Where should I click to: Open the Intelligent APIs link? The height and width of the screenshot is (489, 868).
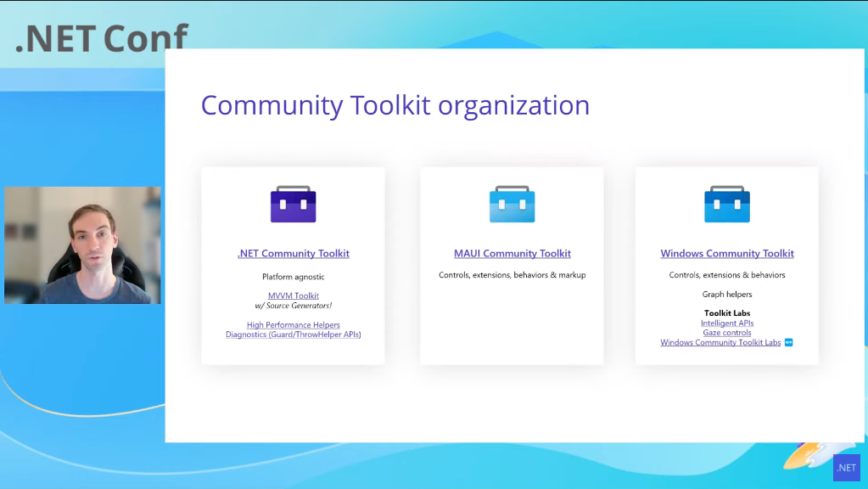[x=727, y=323]
